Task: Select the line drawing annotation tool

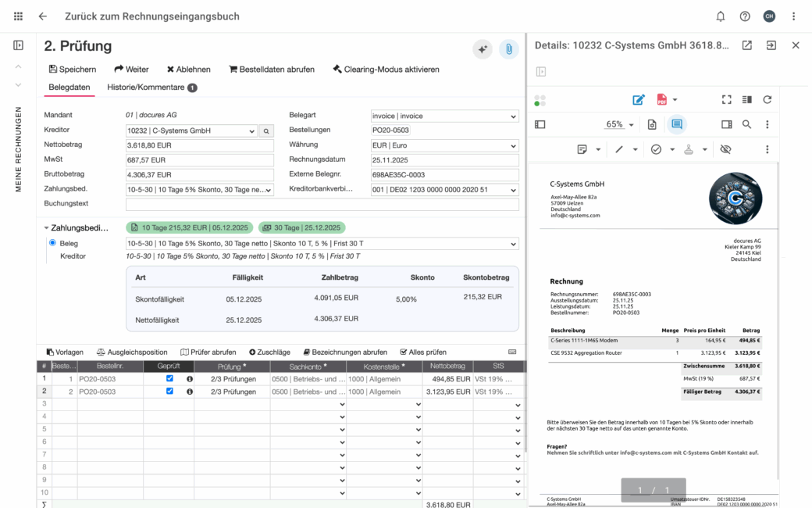Action: click(620, 148)
